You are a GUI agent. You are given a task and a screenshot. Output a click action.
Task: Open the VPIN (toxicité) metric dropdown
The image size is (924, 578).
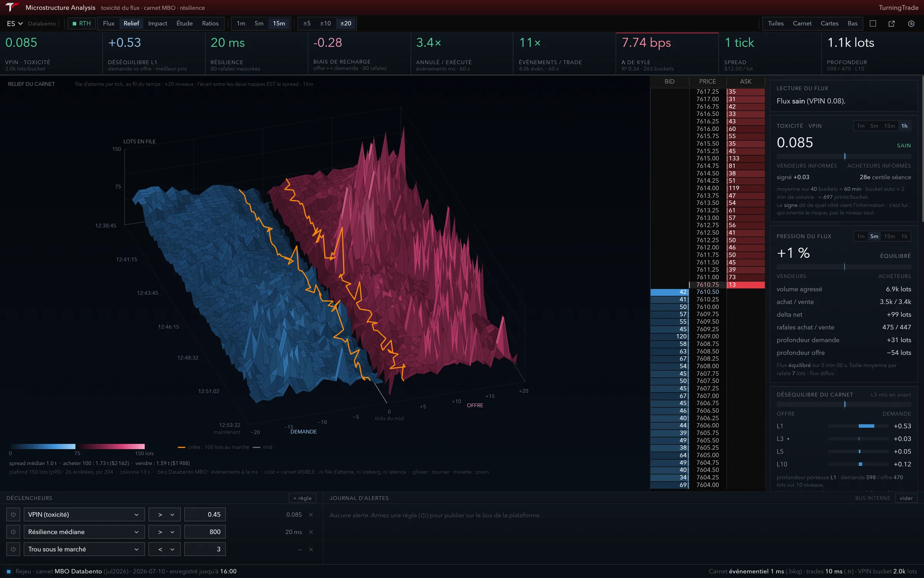pos(84,514)
